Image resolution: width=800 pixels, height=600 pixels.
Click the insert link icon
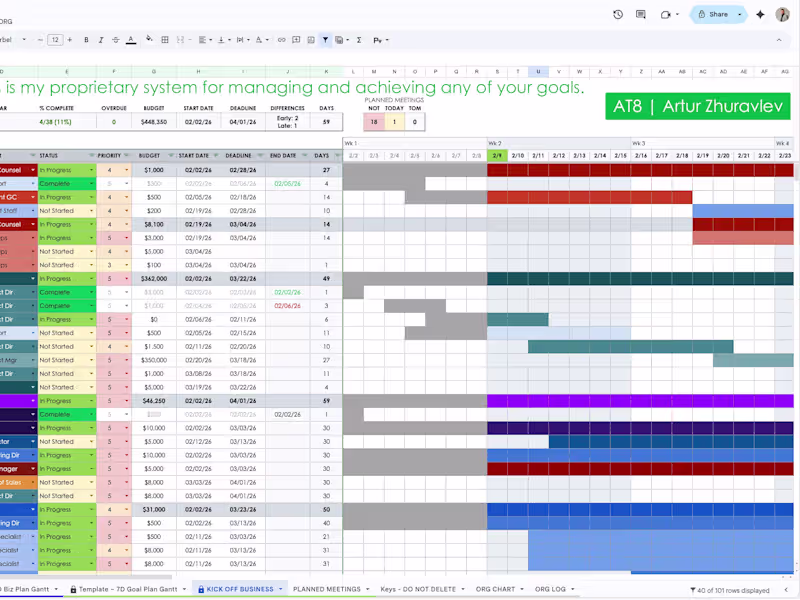(282, 40)
